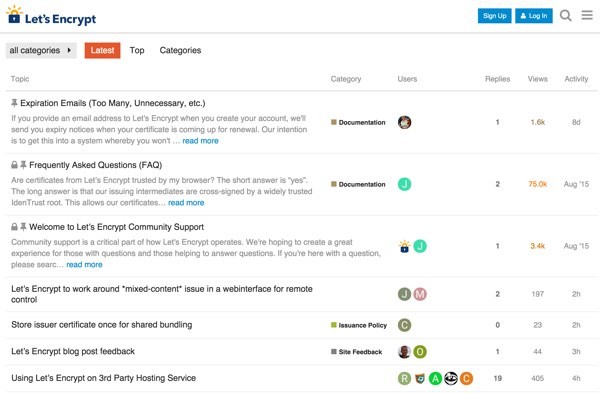Click the orange C avatar in the Hosting row
Image resolution: width=600 pixels, height=393 pixels.
(466, 378)
